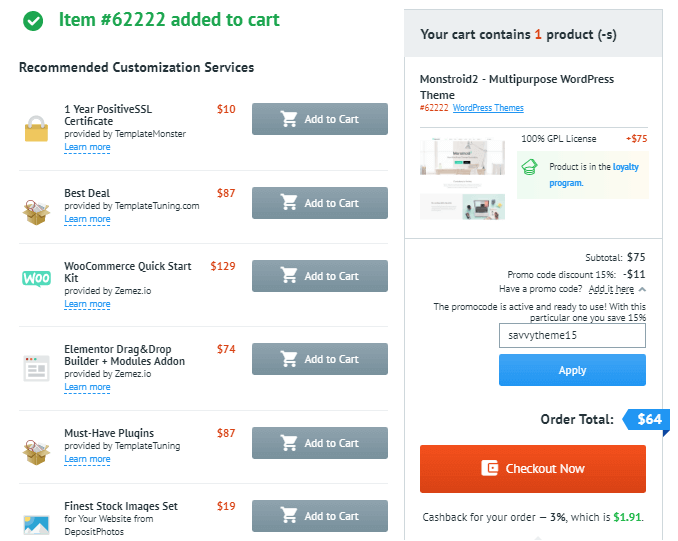
Task: Click the Must-Have Plugins box icon
Action: click(36, 452)
